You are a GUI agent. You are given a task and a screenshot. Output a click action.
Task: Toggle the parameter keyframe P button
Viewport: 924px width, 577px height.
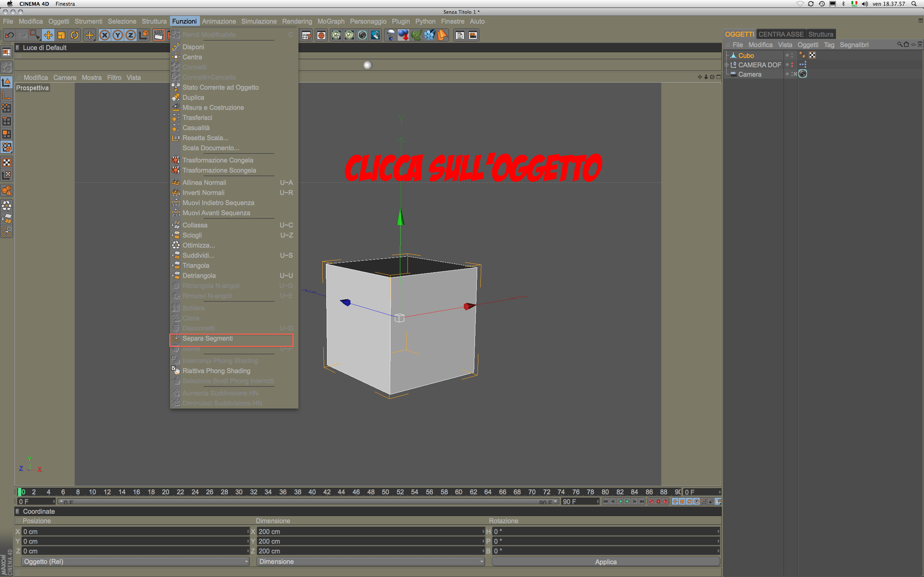tap(697, 501)
